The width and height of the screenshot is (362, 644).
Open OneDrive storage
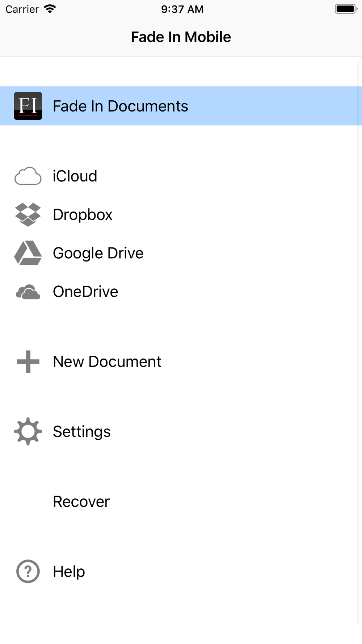[181, 292]
